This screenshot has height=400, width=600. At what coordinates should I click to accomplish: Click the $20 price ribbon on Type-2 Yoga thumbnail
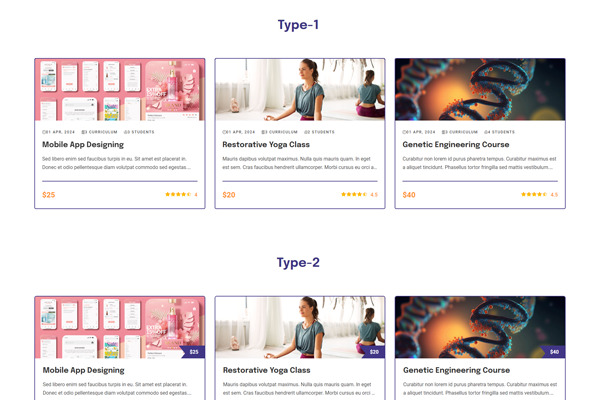coord(373,352)
